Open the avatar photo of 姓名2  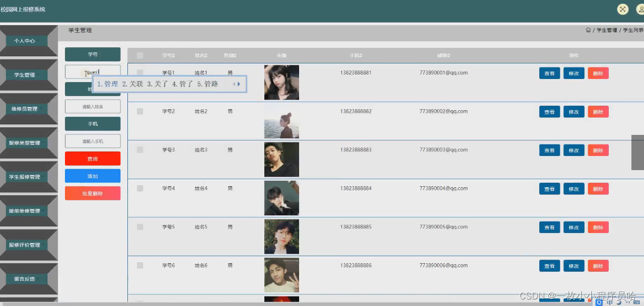pos(281,121)
